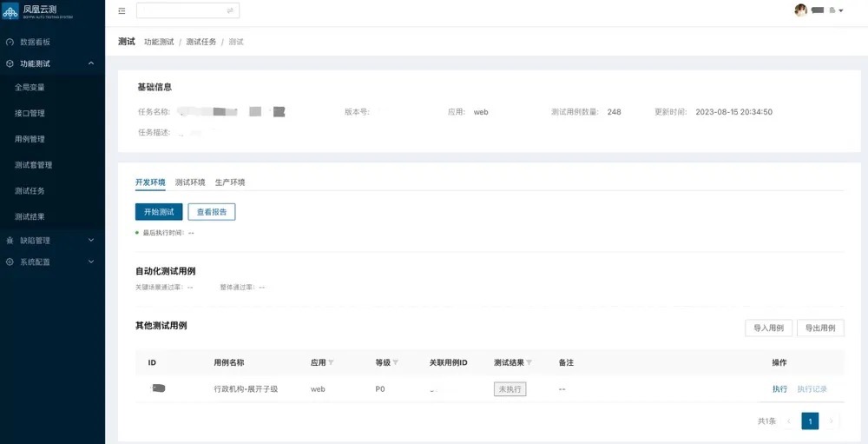868x444 pixels.
Task: Select page 1 in pagination
Action: click(810, 421)
